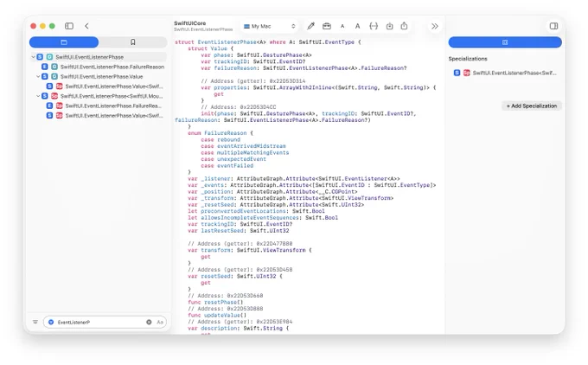Click 'enum FailureReason {' line
The height and width of the screenshot is (365, 588).
pos(220,133)
